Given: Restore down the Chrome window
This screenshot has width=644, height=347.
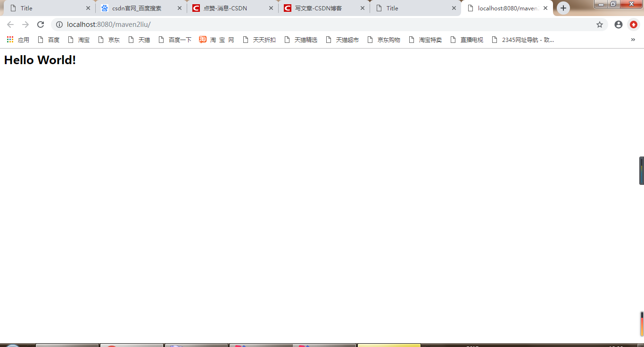Looking at the screenshot, I should pos(613,4).
